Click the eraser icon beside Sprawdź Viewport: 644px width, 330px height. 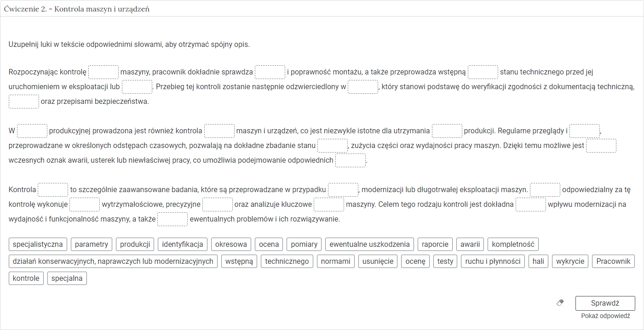(x=560, y=303)
